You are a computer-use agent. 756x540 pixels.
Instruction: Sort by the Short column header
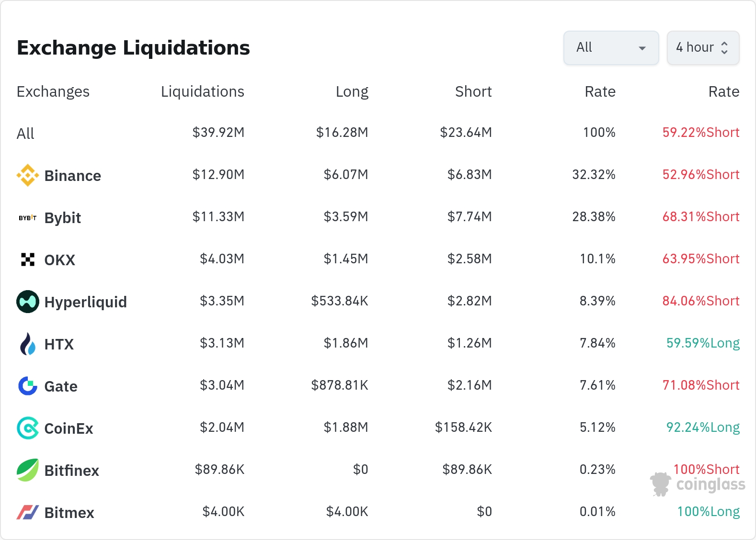tap(473, 91)
